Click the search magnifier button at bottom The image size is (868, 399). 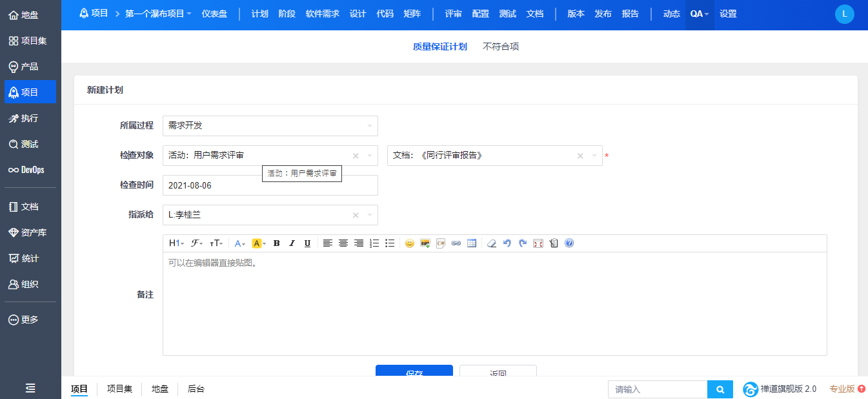click(x=720, y=389)
